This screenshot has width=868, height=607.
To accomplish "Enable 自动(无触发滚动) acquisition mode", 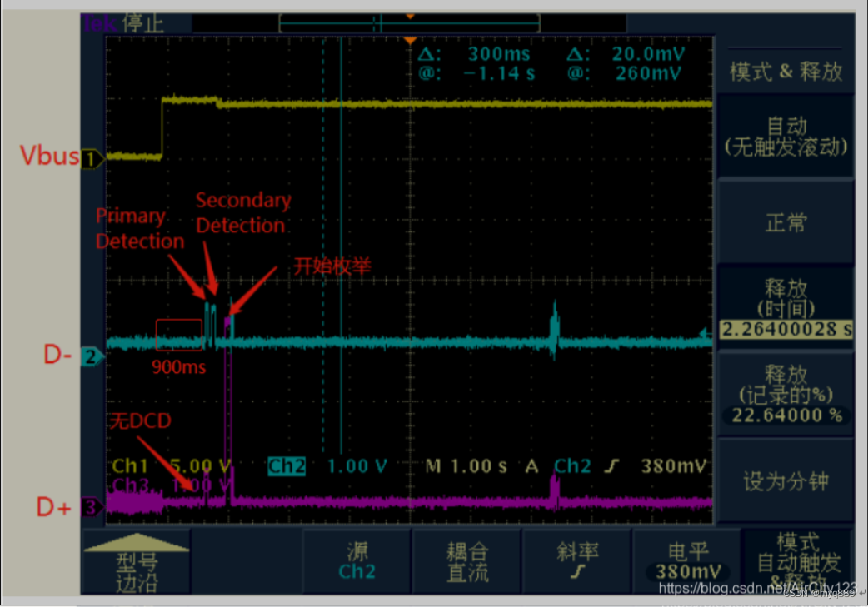I will (x=784, y=133).
